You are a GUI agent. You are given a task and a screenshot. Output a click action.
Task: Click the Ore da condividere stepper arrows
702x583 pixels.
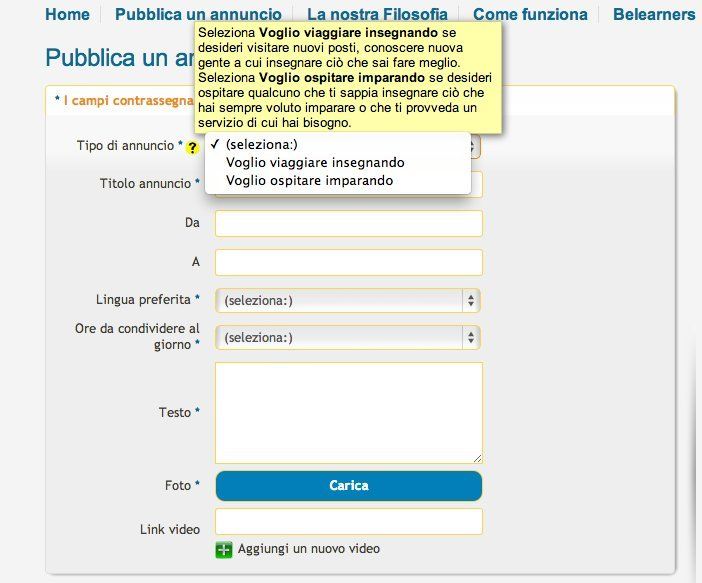pos(471,338)
